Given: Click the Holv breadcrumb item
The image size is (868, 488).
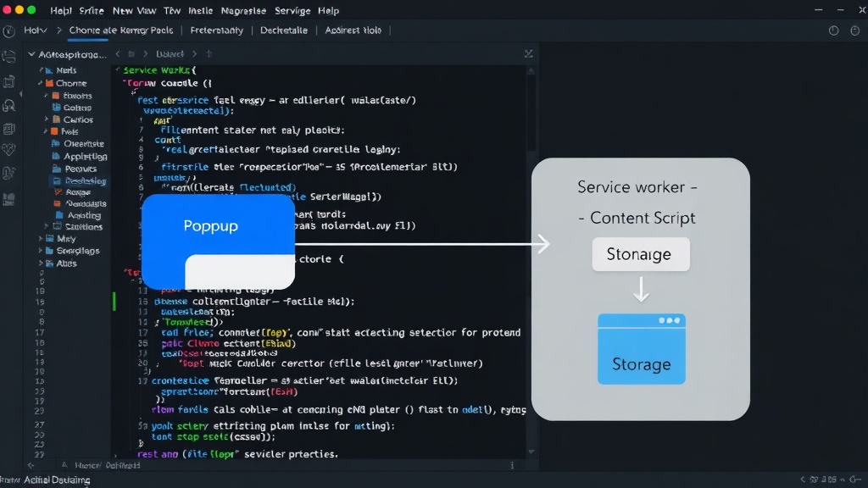Looking at the screenshot, I should pos(36,30).
